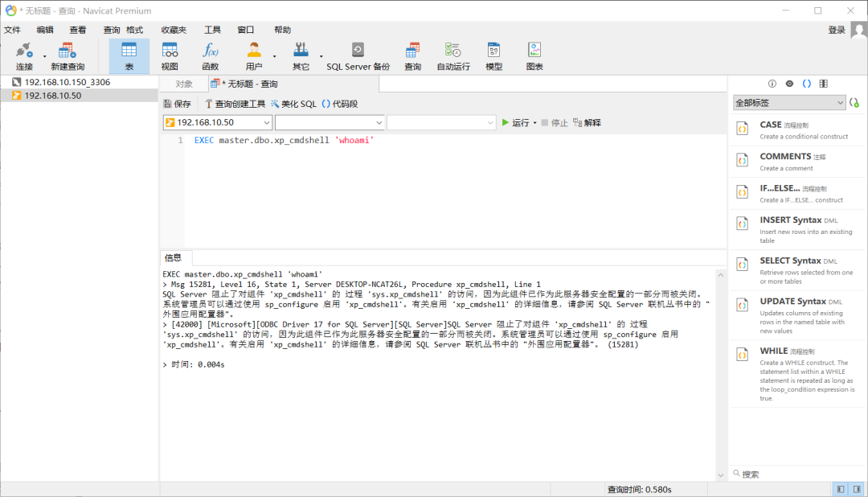Open the Charts (图表) toolbar icon
The image size is (868, 497).
(x=534, y=56)
